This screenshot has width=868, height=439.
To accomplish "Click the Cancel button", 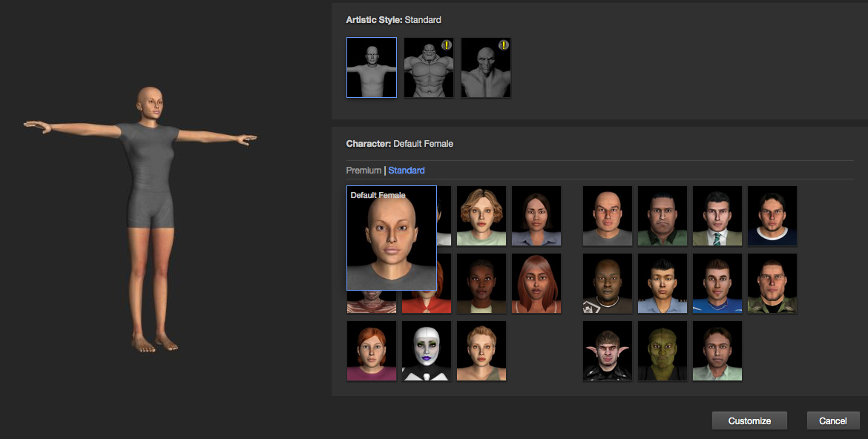I will (832, 420).
